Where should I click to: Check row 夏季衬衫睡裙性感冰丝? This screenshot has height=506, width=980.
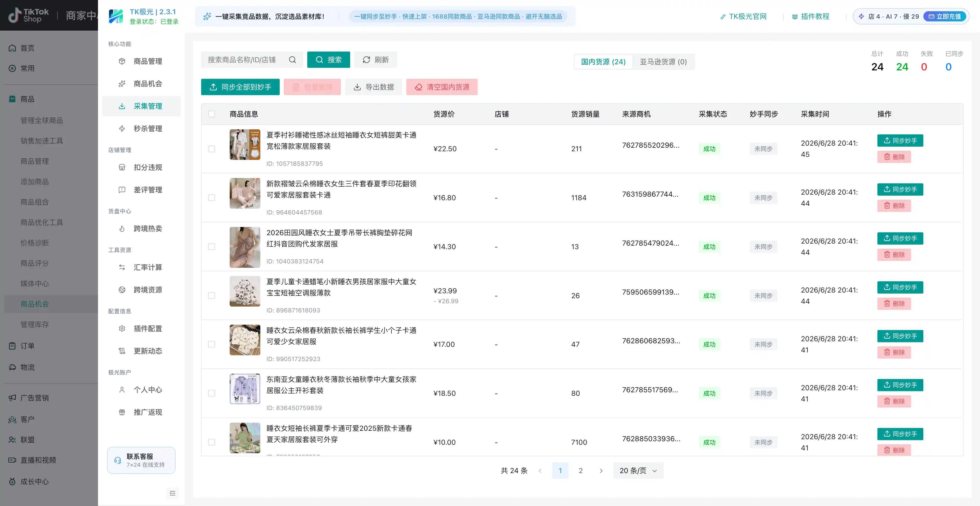[212, 149]
